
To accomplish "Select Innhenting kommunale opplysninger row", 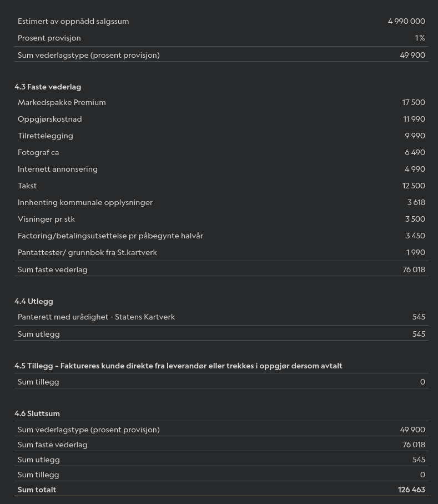I will pyautogui.click(x=221, y=202).
